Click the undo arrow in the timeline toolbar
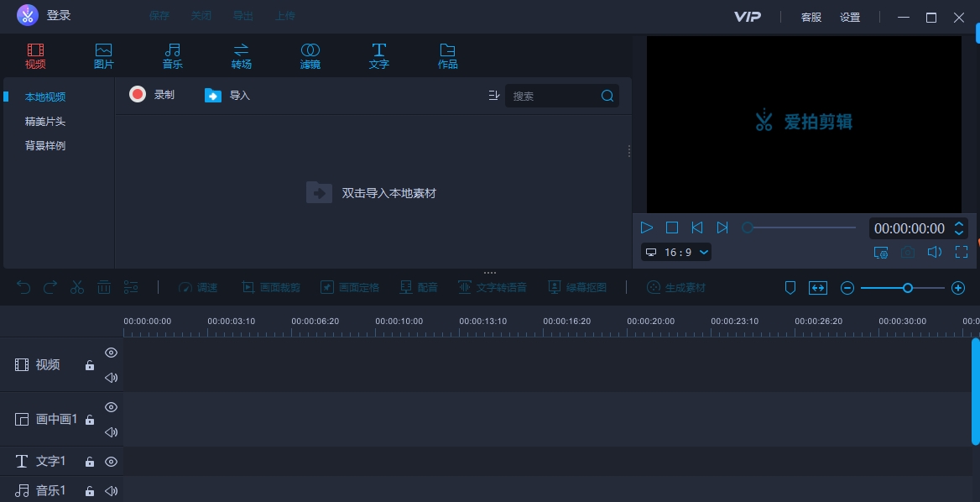Screen dimensions: 980x502 (23, 287)
